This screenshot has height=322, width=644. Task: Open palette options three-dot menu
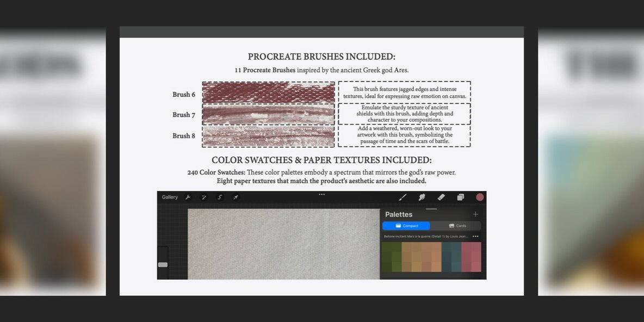click(x=475, y=237)
